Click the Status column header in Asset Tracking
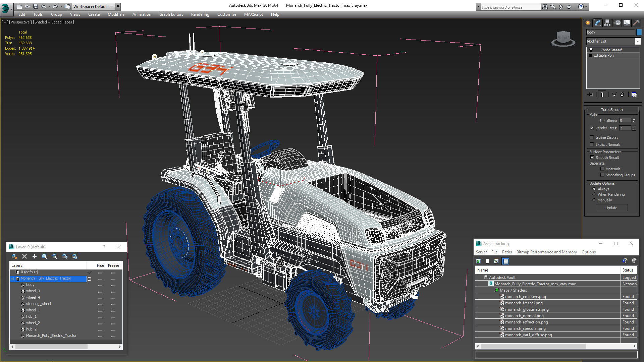Screen dimensions: 644x362 click(x=628, y=270)
